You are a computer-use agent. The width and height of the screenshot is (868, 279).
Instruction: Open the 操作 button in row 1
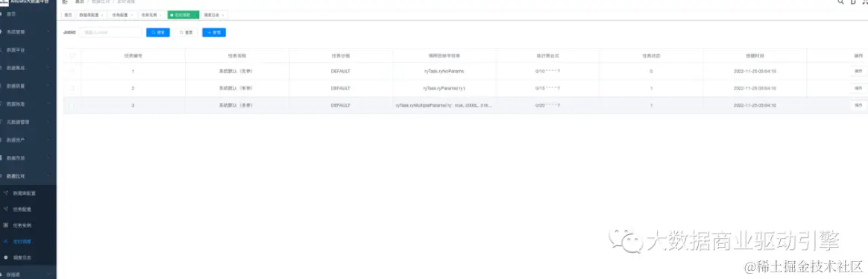(858, 72)
